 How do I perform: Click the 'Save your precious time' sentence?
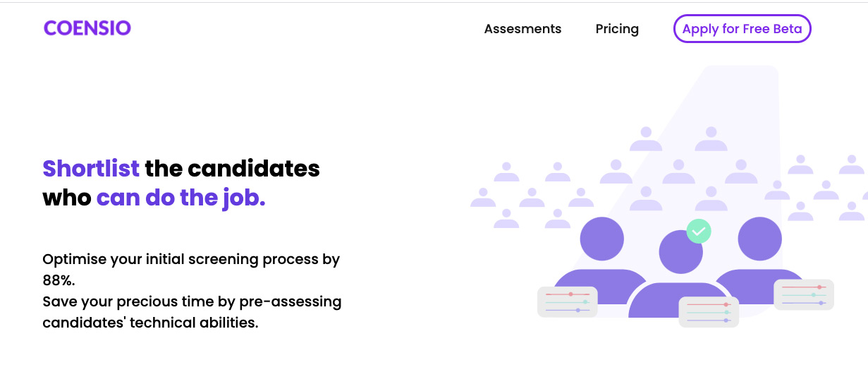coord(192,312)
